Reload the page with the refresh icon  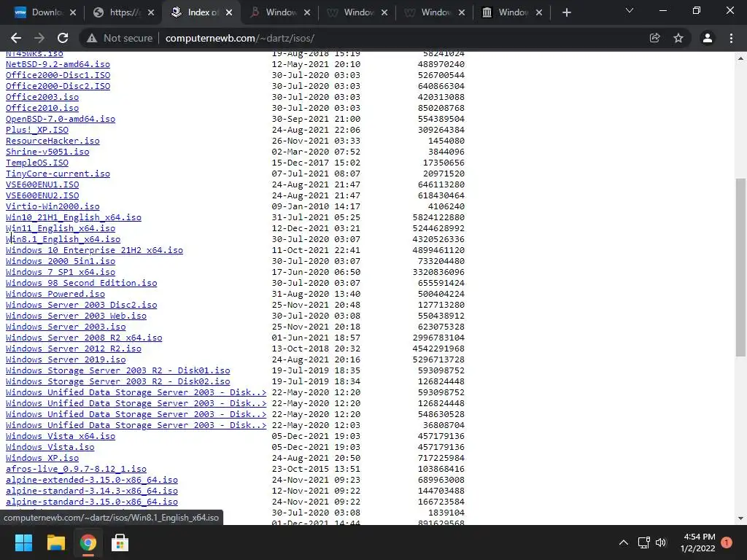(63, 38)
